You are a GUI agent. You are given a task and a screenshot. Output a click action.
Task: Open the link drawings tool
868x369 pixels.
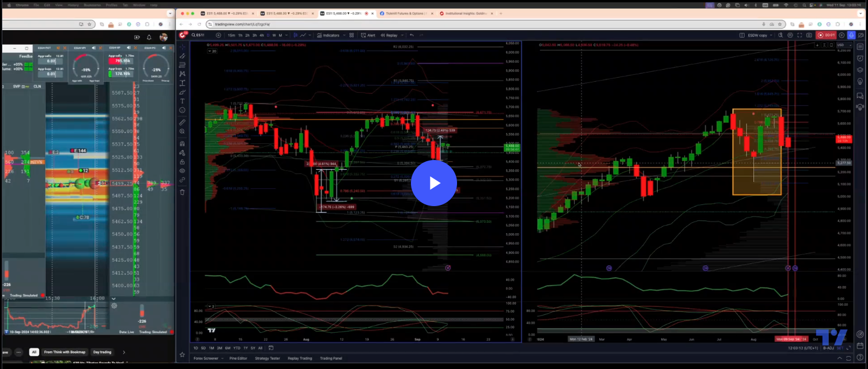(182, 180)
